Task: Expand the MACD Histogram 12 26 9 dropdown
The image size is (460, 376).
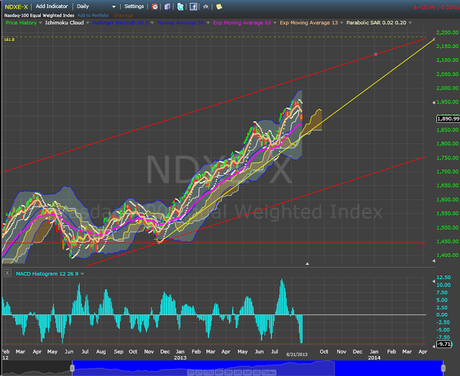Action: point(82,274)
